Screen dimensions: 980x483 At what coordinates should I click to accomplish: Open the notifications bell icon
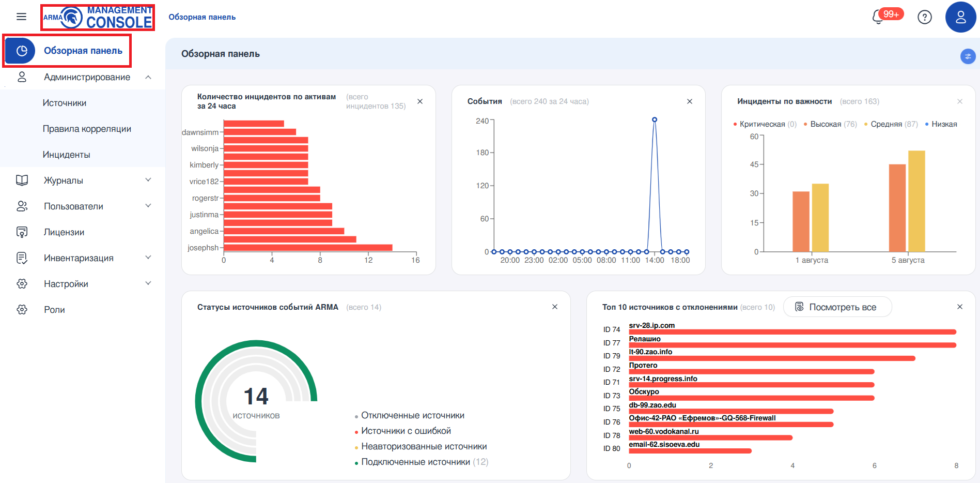879,17
